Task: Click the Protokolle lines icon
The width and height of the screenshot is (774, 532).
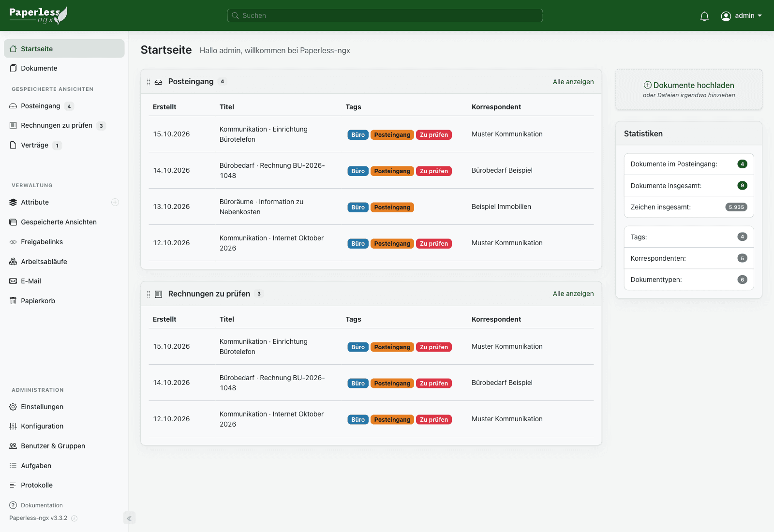Action: click(x=13, y=485)
